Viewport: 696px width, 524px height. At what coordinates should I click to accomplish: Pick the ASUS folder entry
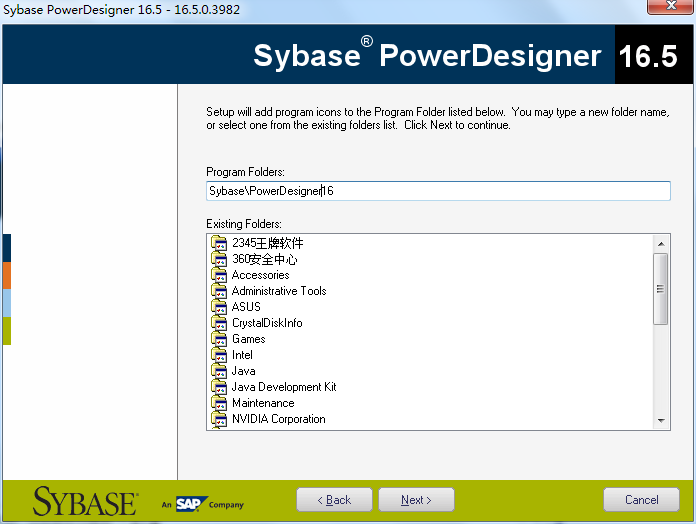click(x=246, y=307)
